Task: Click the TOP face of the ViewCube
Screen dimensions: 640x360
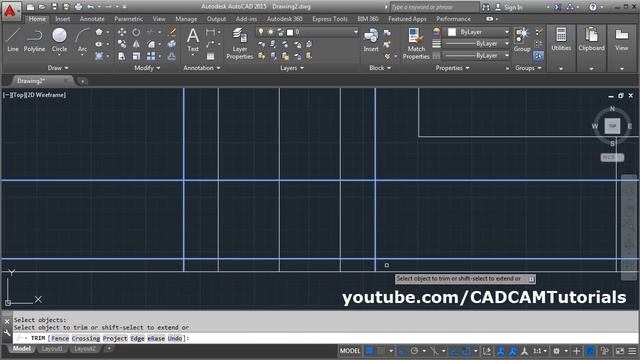Action: coord(612,126)
